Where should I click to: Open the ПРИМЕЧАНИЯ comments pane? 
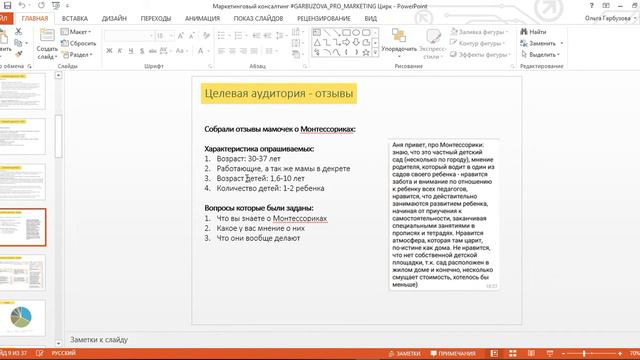pyautogui.click(x=453, y=353)
